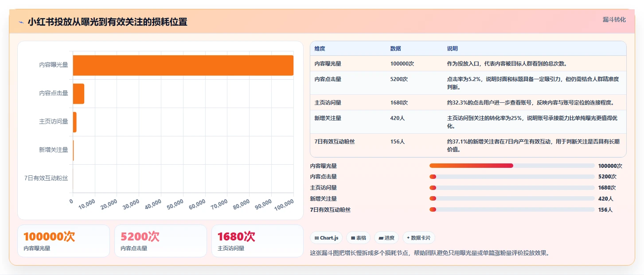Image resolution: width=644 pixels, height=275 pixels.
Task: Click table cell 主页访问量
Action: pyautogui.click(x=328, y=103)
